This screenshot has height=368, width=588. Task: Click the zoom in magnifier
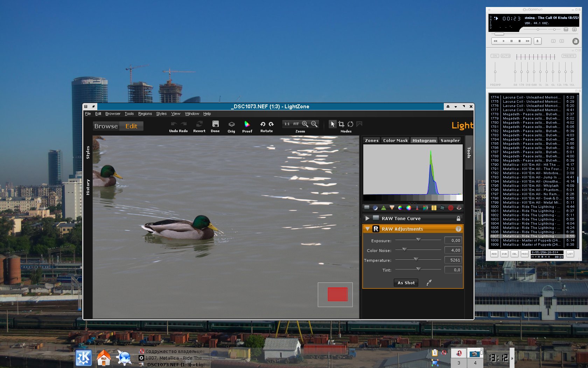click(x=305, y=124)
